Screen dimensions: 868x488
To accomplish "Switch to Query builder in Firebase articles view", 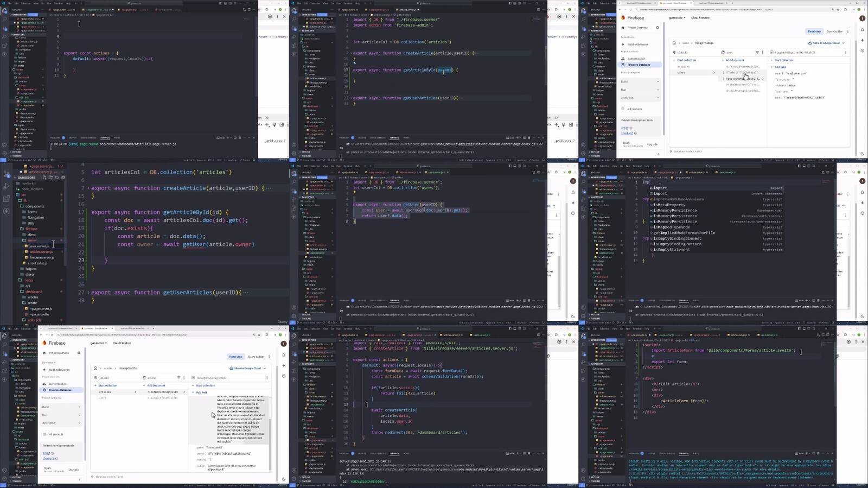I will point(256,357).
